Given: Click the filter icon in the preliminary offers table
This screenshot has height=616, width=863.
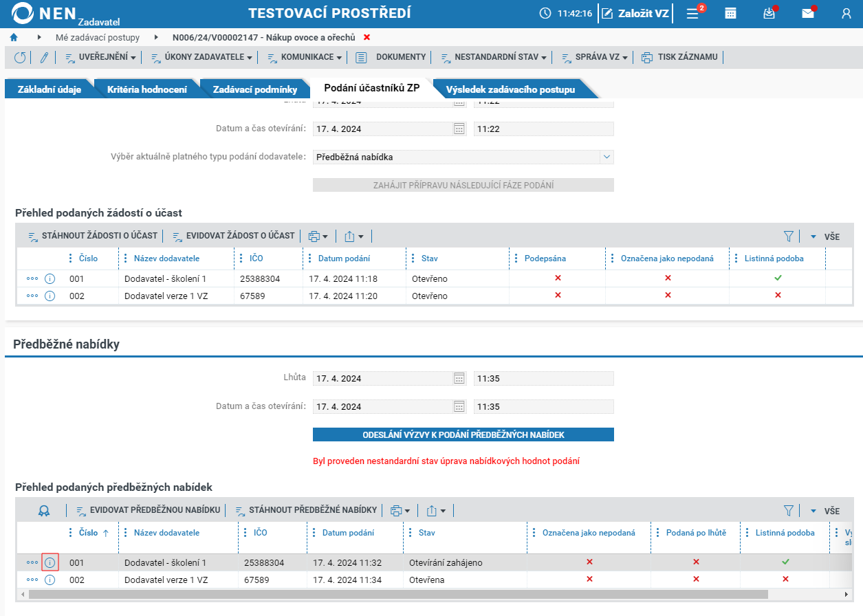Looking at the screenshot, I should click(788, 511).
